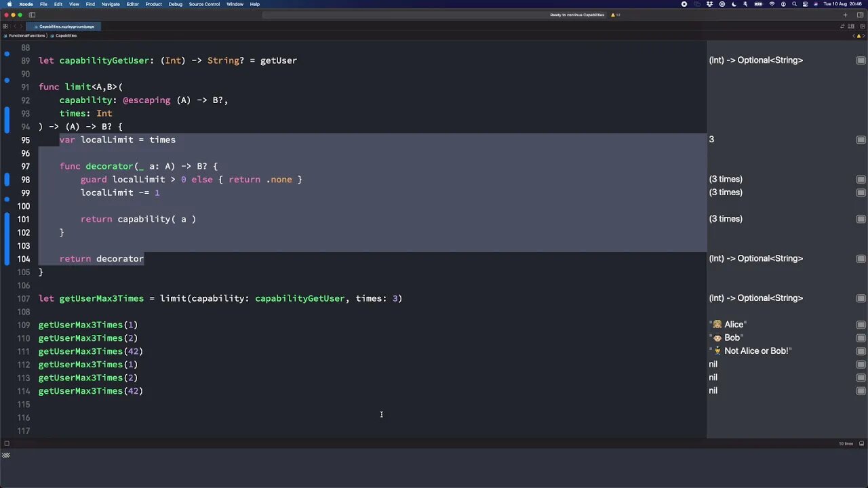Show inline result for Not Alice or Bob

click(861, 351)
